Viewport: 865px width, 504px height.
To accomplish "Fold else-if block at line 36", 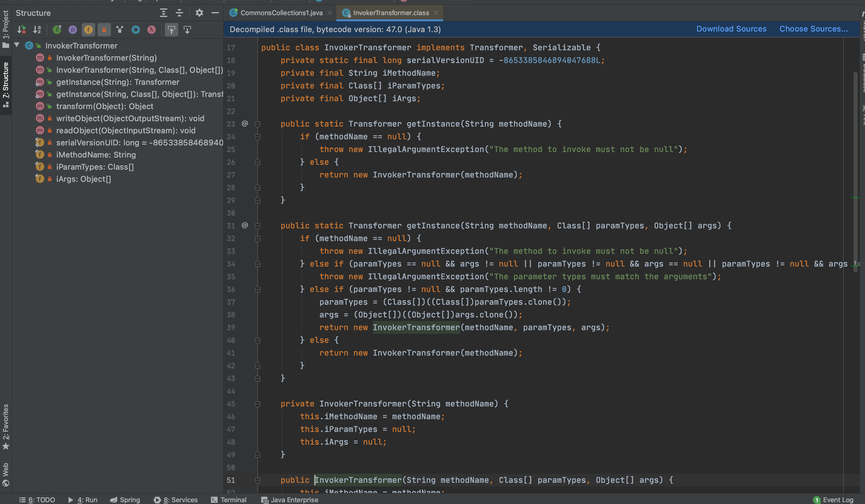I will point(257,290).
